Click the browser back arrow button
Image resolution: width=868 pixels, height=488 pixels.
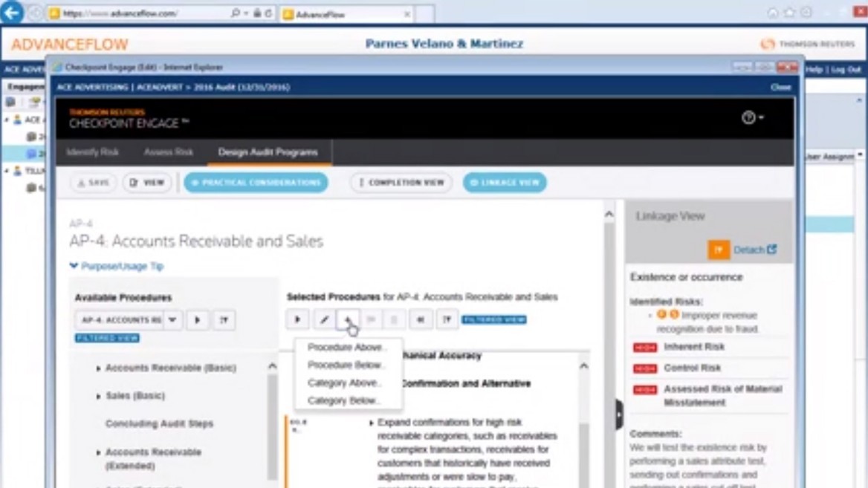pyautogui.click(x=12, y=13)
